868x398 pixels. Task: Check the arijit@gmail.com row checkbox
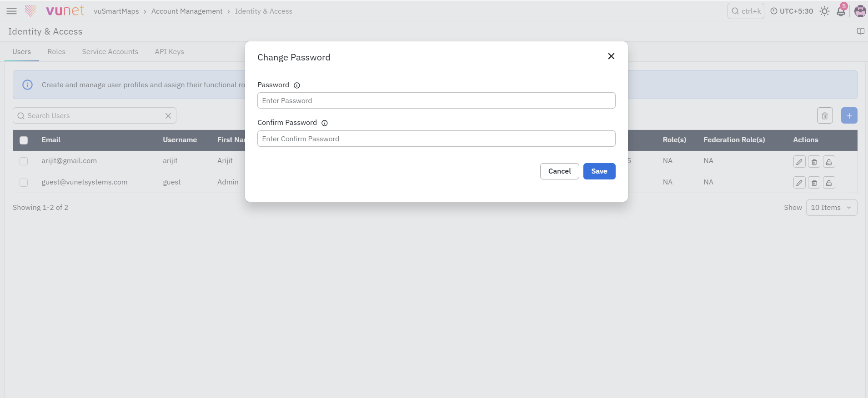click(x=24, y=161)
